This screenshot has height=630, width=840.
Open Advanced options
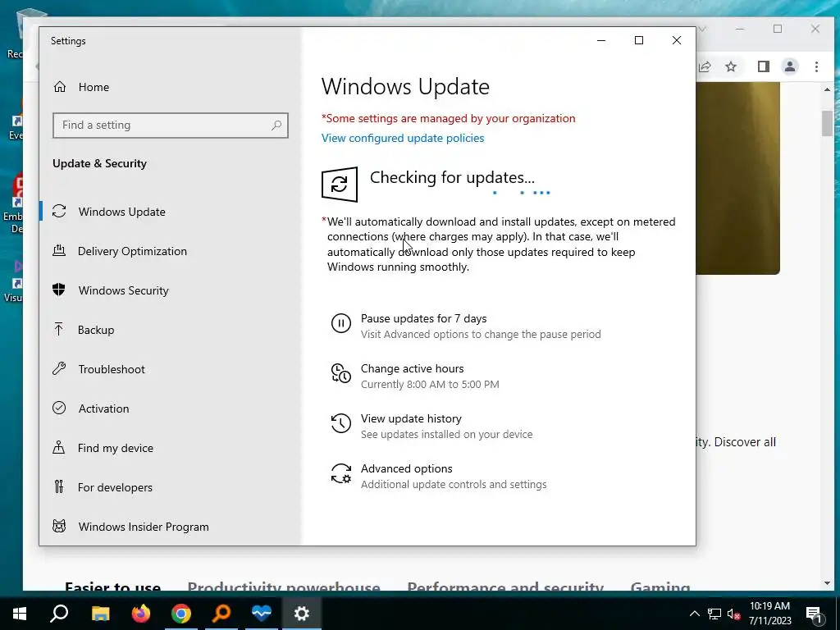point(407,468)
